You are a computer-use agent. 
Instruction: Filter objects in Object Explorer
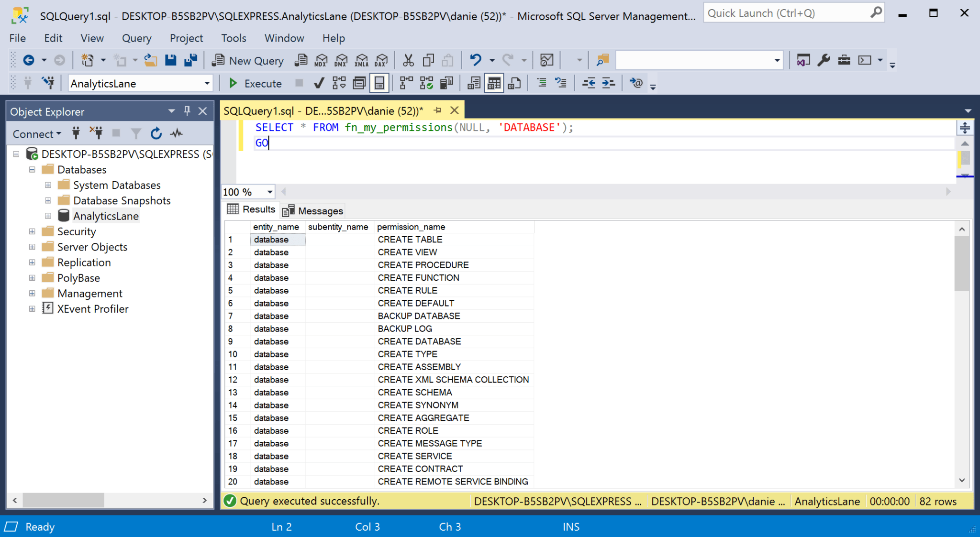coord(136,133)
